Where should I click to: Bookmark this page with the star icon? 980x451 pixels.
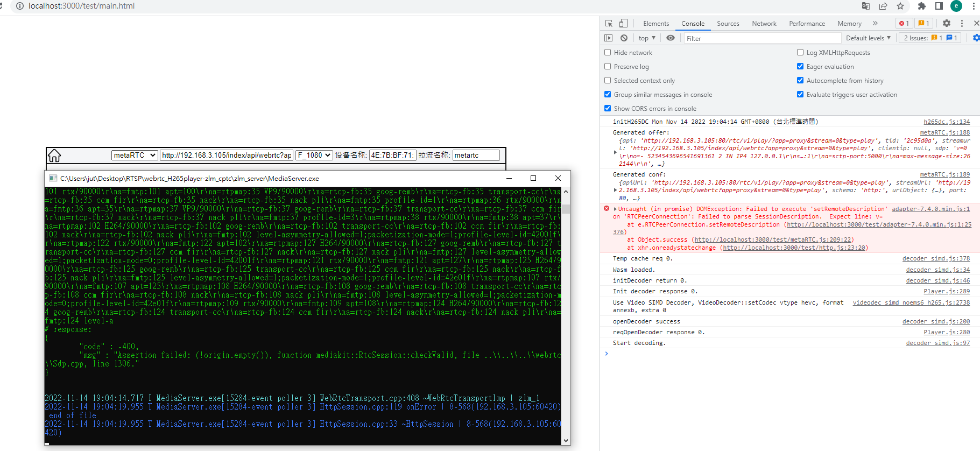900,6
